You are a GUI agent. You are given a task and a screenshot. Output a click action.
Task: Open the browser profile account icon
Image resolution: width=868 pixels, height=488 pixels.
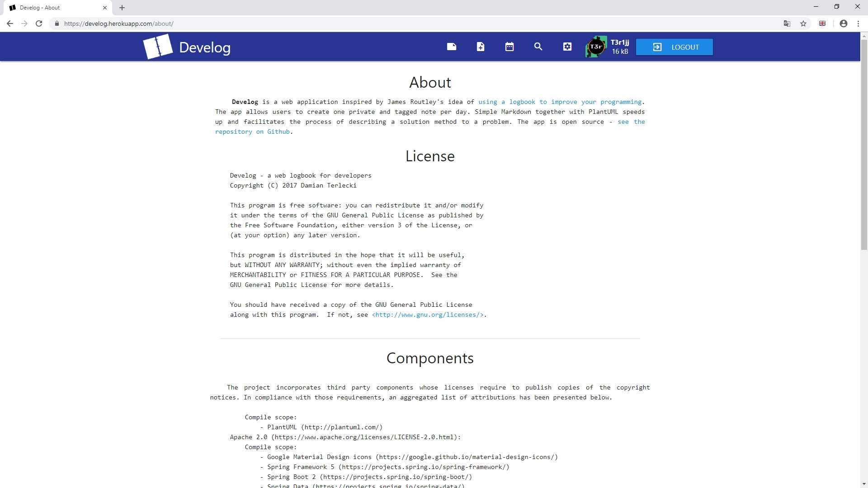click(x=844, y=23)
